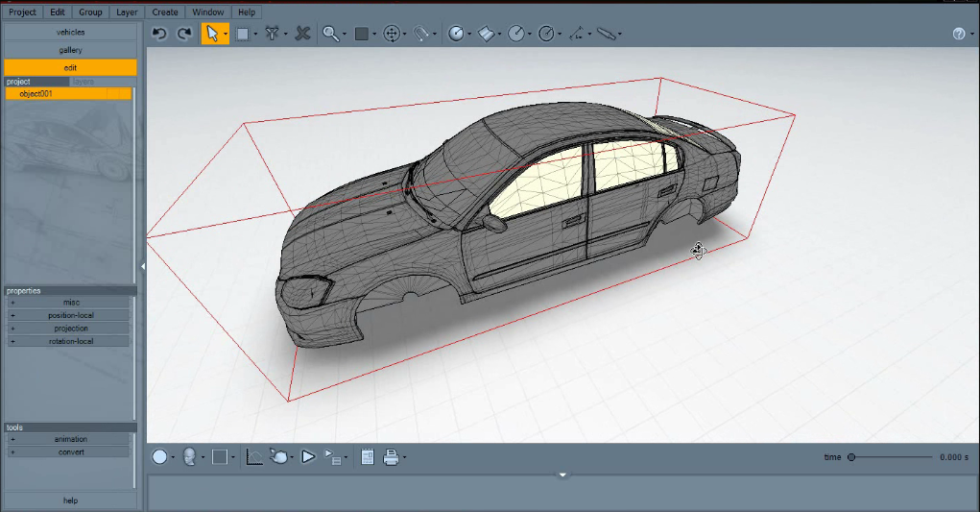This screenshot has width=980, height=512.
Task: Click the play with list icon
Action: pyautogui.click(x=332, y=457)
